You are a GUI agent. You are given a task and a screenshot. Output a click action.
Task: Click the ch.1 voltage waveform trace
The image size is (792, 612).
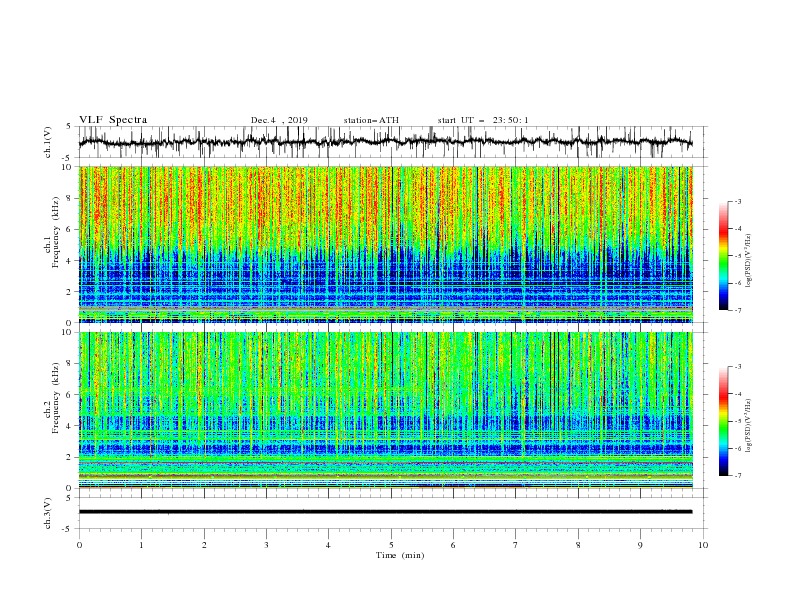point(385,142)
